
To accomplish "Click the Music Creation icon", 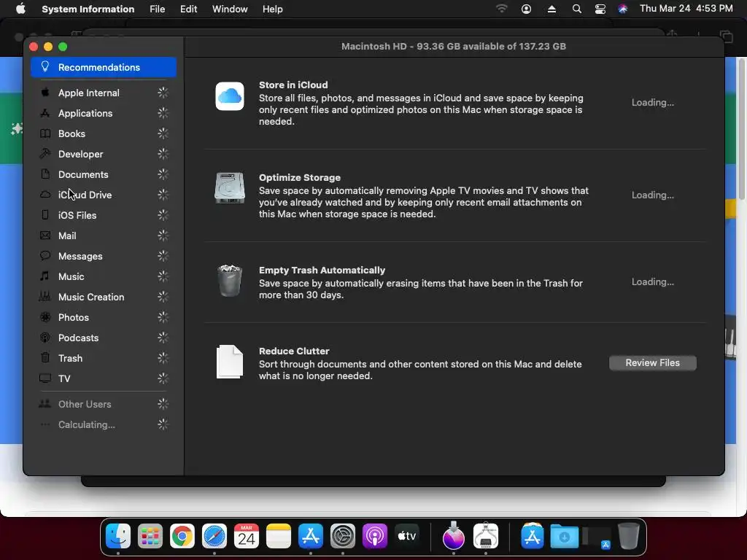I will 45,297.
